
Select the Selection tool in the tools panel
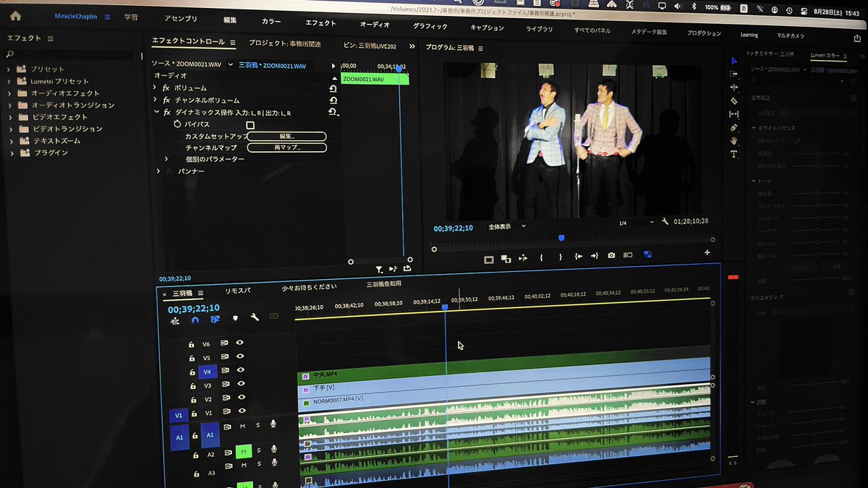coord(734,61)
